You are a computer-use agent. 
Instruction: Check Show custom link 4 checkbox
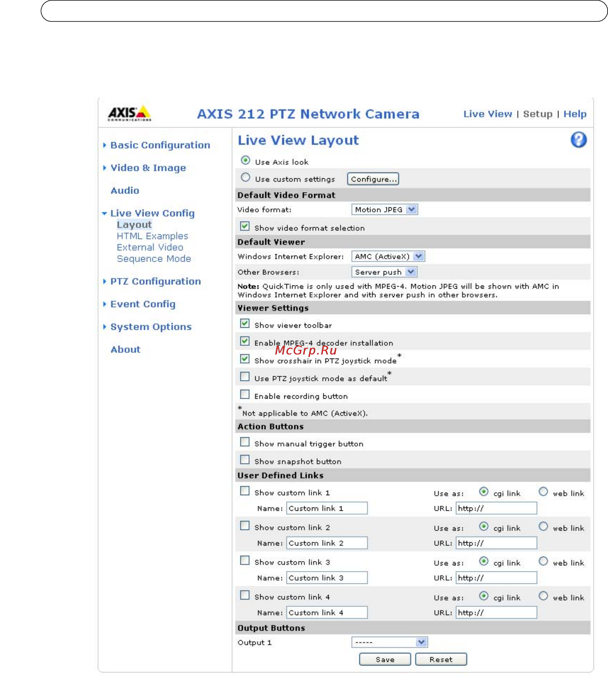pyautogui.click(x=245, y=595)
